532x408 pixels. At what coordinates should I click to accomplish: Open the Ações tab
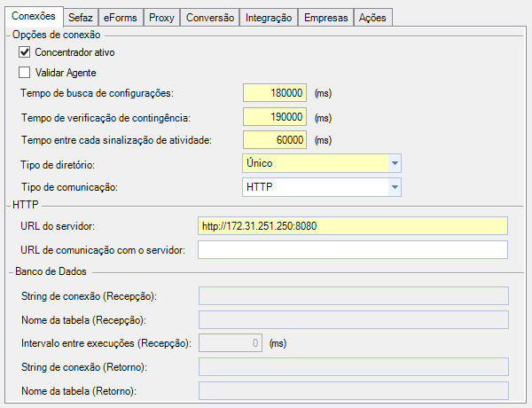point(372,18)
